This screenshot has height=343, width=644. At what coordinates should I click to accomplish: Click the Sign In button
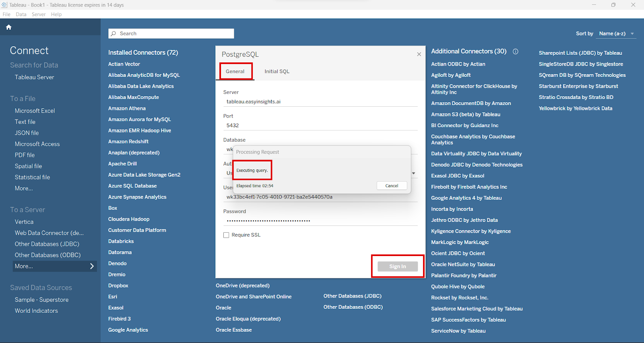pyautogui.click(x=398, y=267)
